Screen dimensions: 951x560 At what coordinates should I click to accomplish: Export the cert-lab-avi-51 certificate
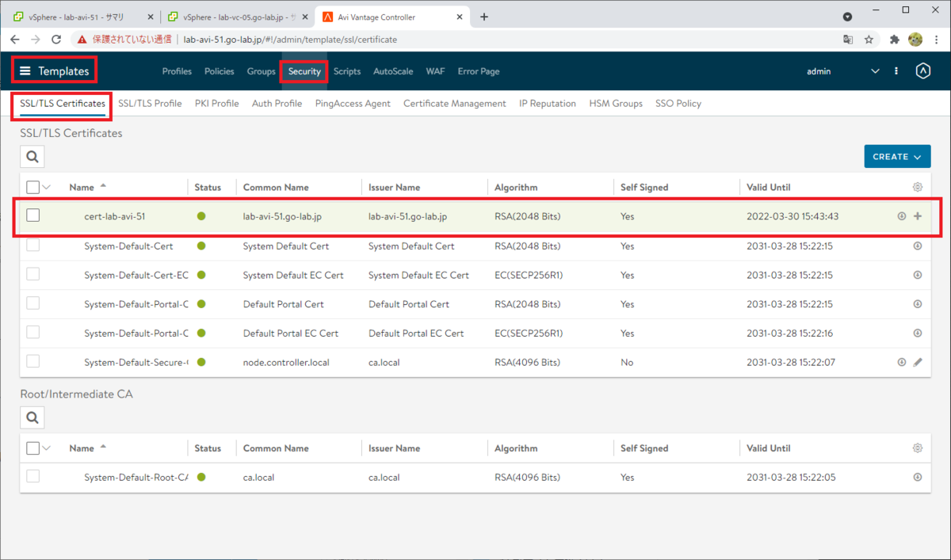(x=902, y=216)
